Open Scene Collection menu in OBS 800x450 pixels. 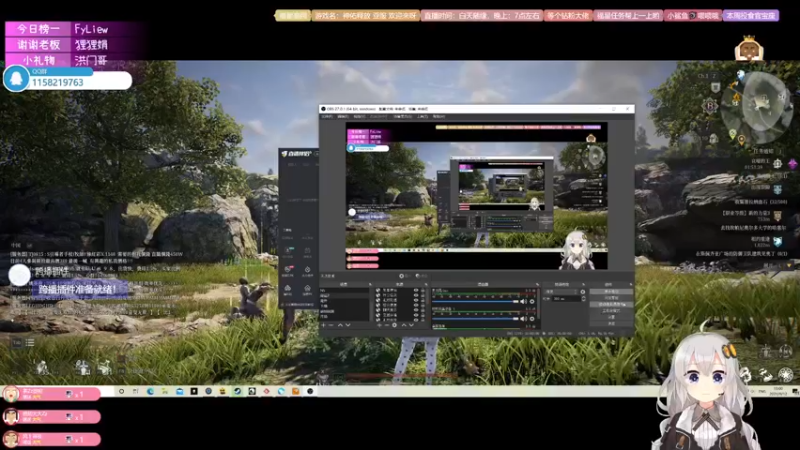[x=403, y=116]
